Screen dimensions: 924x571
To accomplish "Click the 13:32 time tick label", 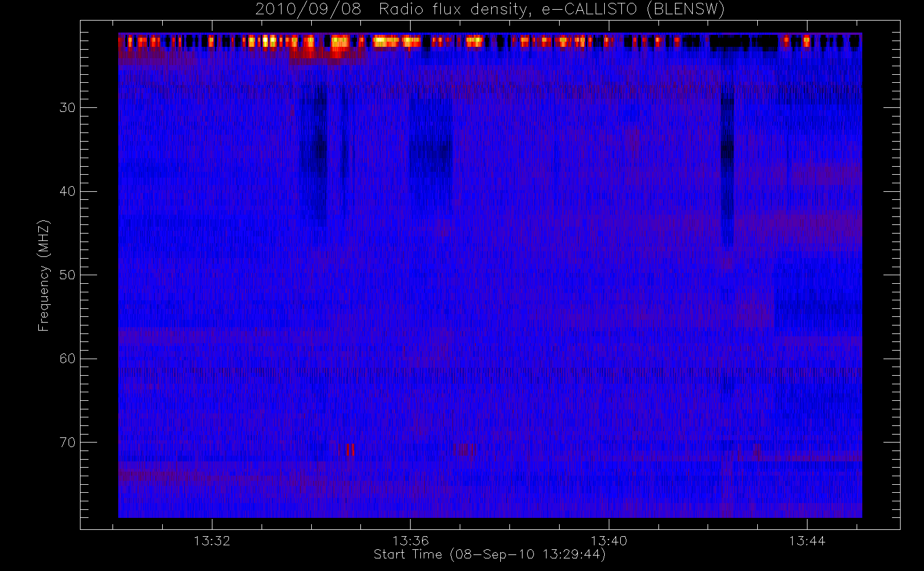I will point(212,541).
